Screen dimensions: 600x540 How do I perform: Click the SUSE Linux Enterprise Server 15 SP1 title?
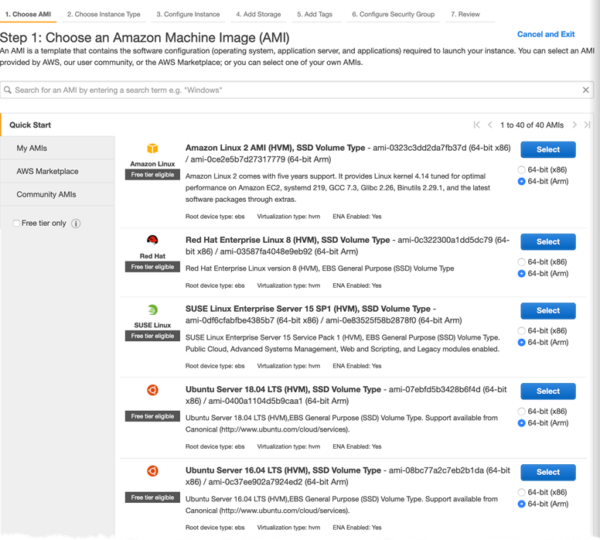[x=308, y=309]
